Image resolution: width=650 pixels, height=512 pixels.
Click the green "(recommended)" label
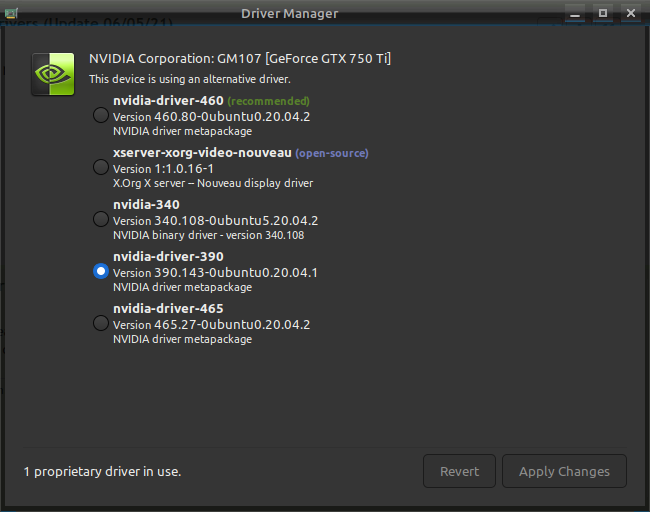point(269,101)
